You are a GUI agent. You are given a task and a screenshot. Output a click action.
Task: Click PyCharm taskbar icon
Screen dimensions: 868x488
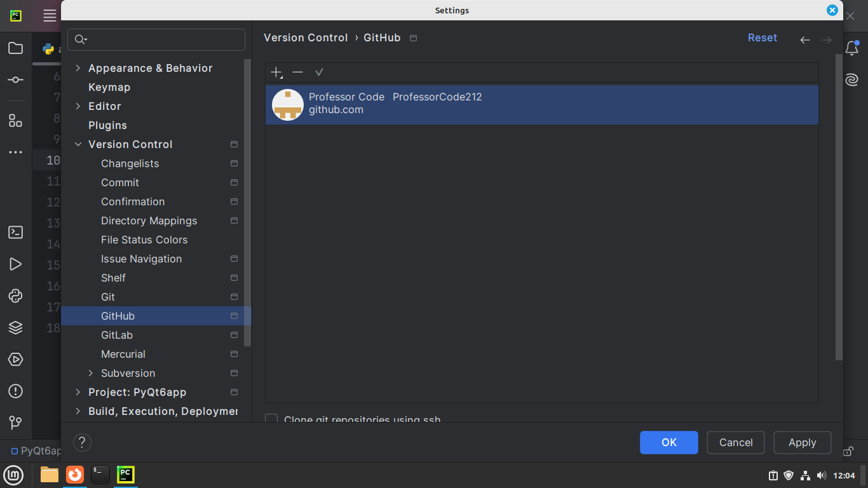[125, 475]
